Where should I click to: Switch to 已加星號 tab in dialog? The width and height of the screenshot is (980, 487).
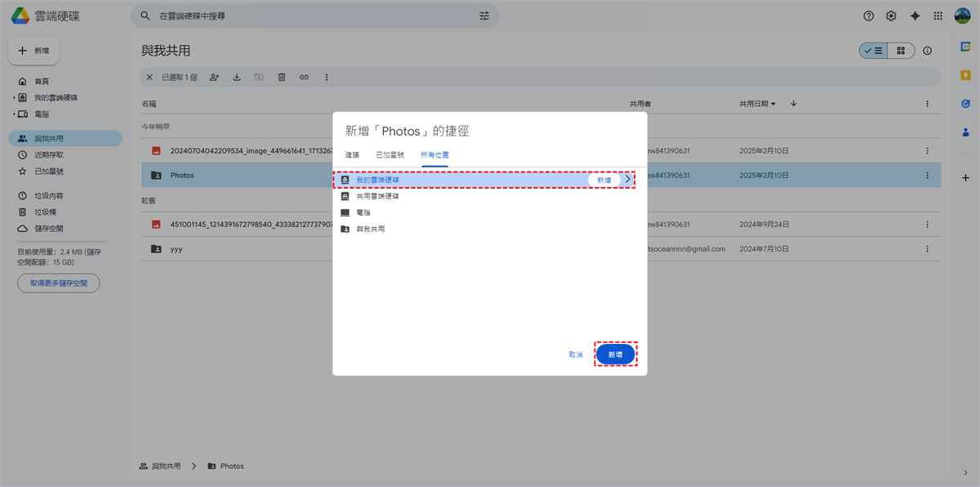[x=390, y=154]
